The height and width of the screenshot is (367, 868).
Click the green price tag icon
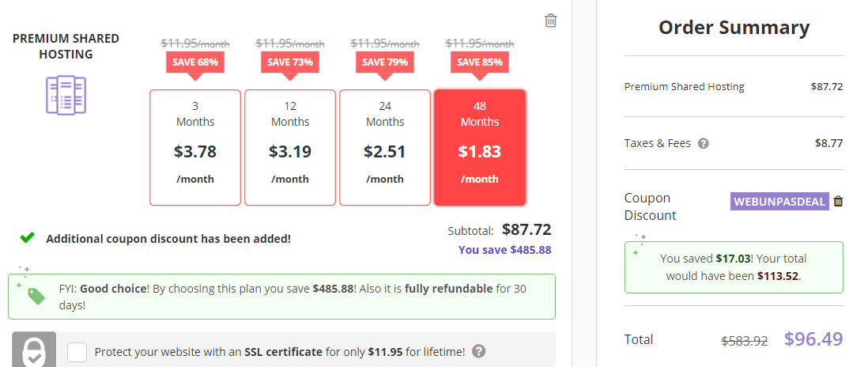36,296
